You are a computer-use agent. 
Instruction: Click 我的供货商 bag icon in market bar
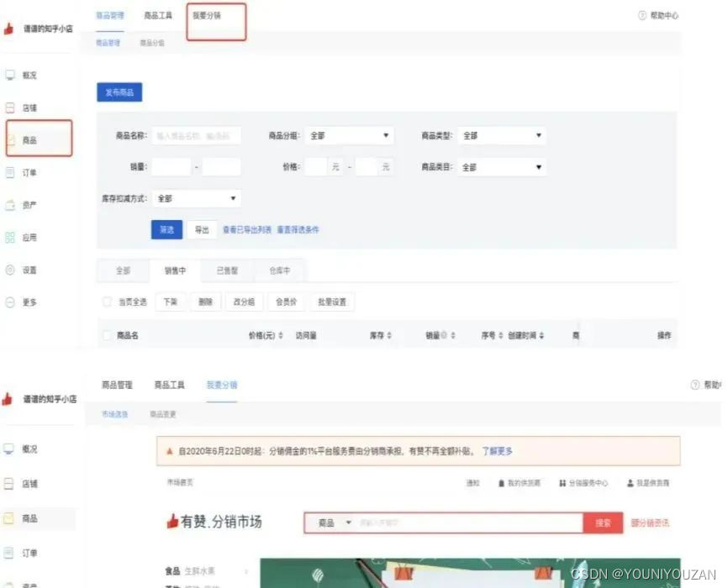501,483
